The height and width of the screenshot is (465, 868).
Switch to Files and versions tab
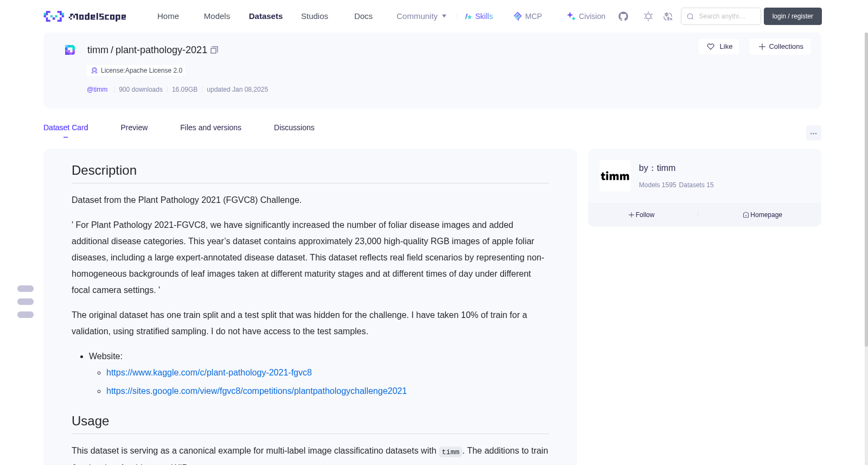coord(210,128)
